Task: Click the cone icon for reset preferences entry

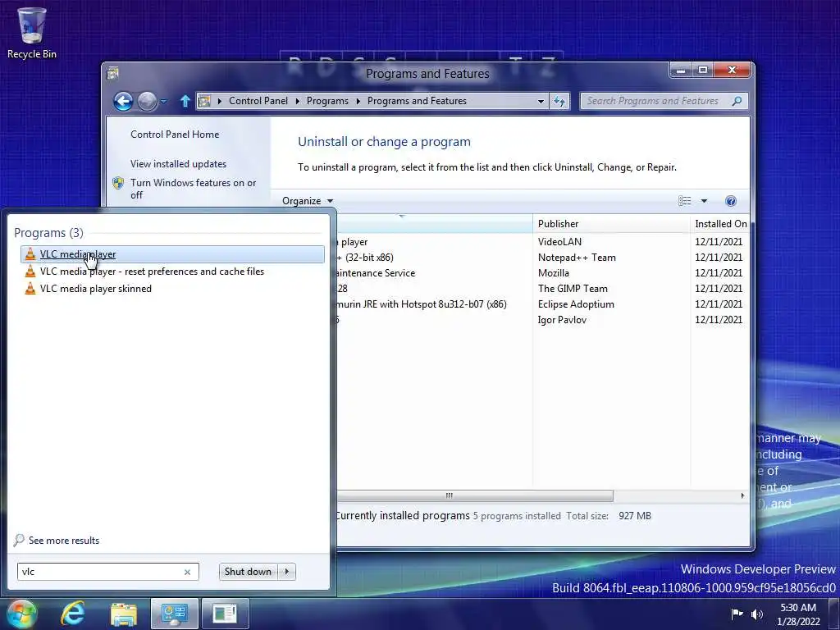Action: (x=30, y=272)
